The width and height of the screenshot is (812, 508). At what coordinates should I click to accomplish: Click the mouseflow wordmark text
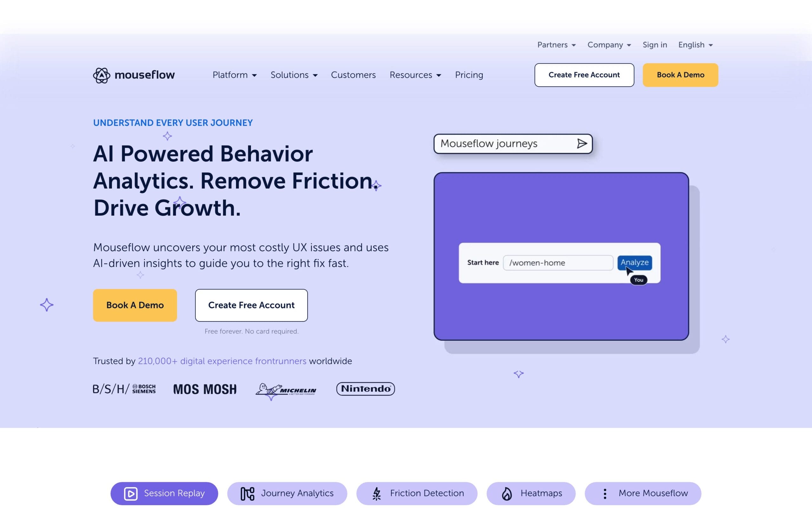pyautogui.click(x=145, y=75)
